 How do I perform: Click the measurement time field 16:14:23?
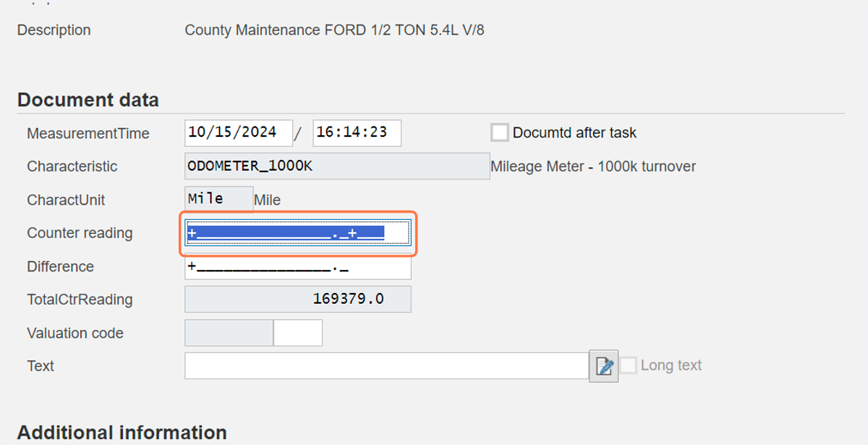[x=357, y=132]
